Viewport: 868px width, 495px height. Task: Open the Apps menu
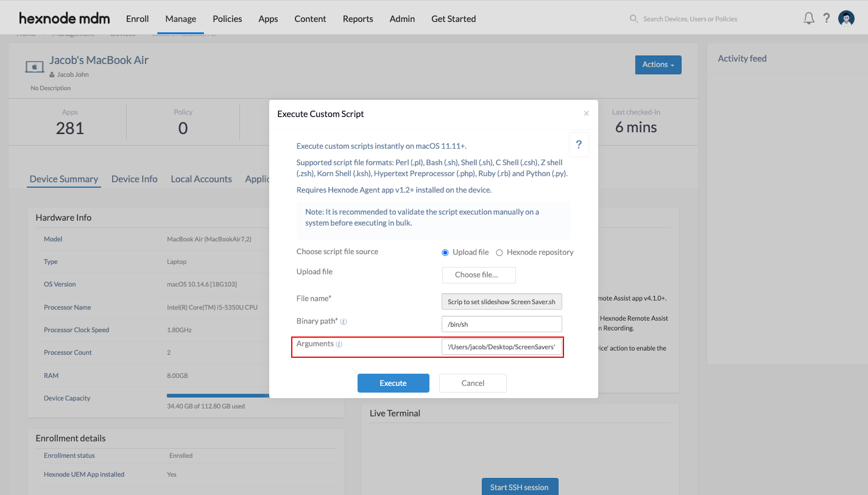coord(268,18)
